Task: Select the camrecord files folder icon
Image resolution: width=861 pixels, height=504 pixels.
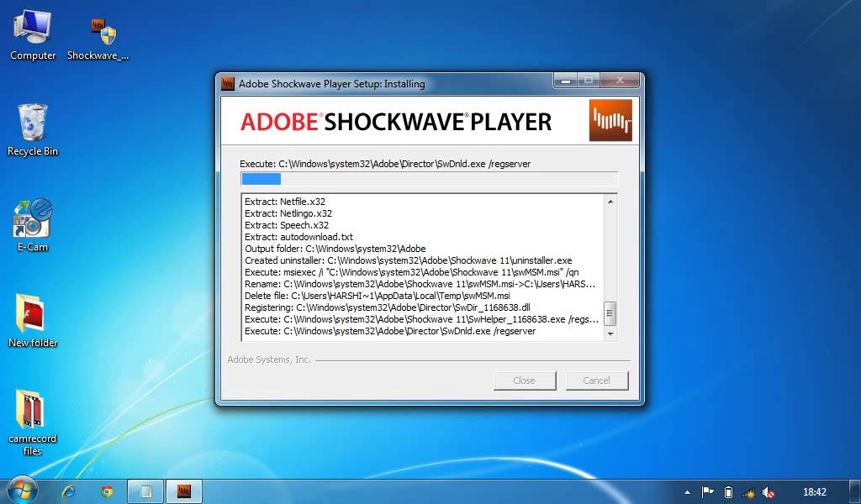Action: [33, 423]
